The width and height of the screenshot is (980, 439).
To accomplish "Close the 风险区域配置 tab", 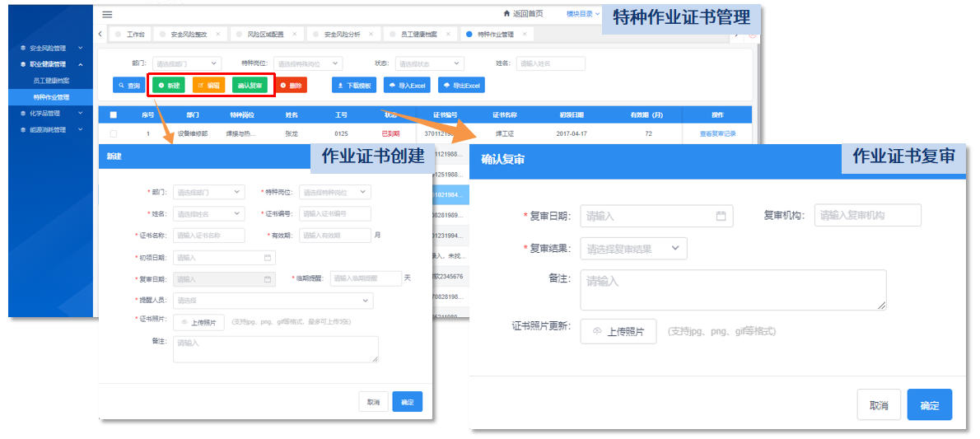I will [294, 35].
